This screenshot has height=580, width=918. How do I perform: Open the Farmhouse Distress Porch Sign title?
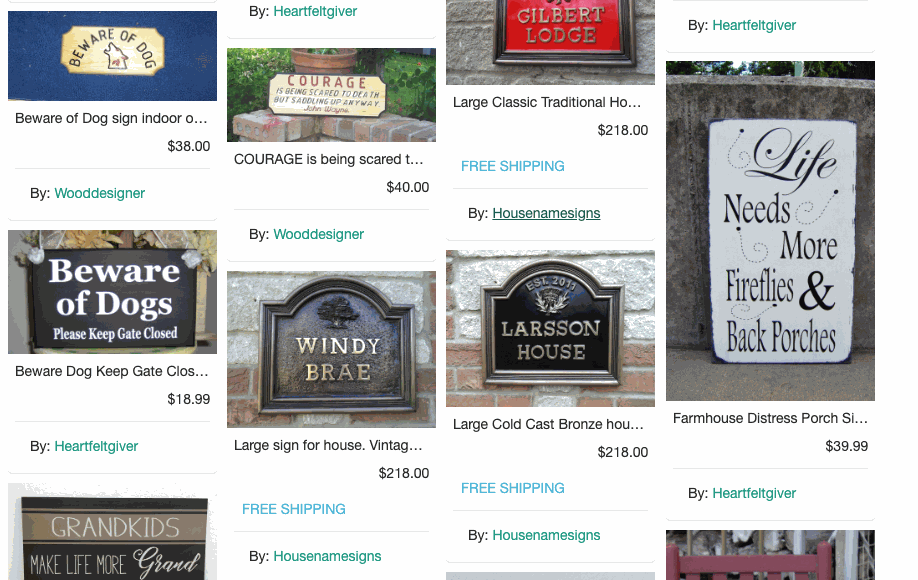(770, 418)
